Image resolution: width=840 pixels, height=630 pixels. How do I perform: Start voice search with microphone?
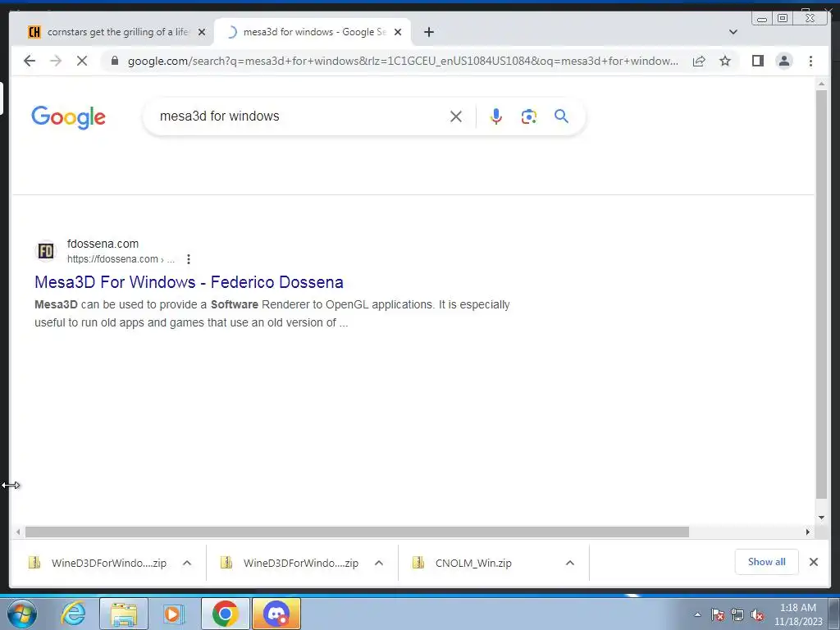[496, 116]
